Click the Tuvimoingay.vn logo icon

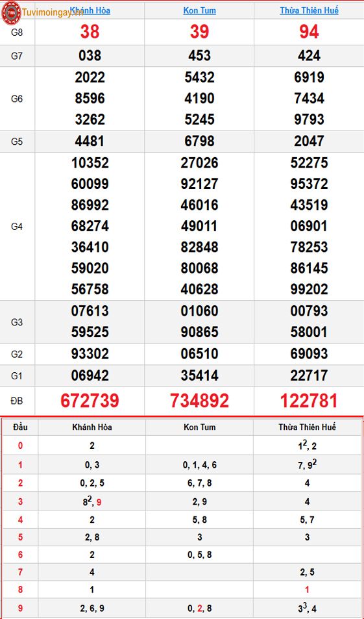[x=11, y=12]
